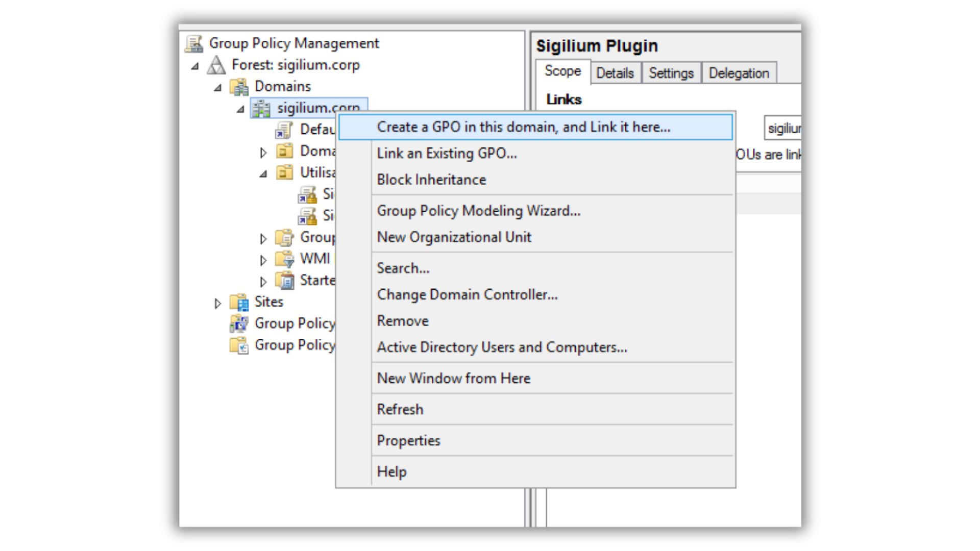The height and width of the screenshot is (551, 980).
Task: Expand the WMI Filters tree node
Action: coord(263,260)
